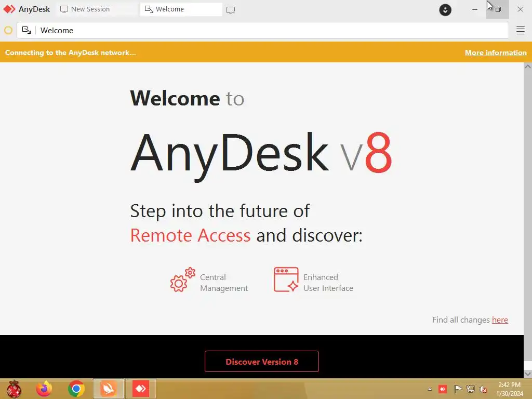Viewport: 532px width, 399px height.
Task: Click the Central Management gears icon
Action: 182,280
